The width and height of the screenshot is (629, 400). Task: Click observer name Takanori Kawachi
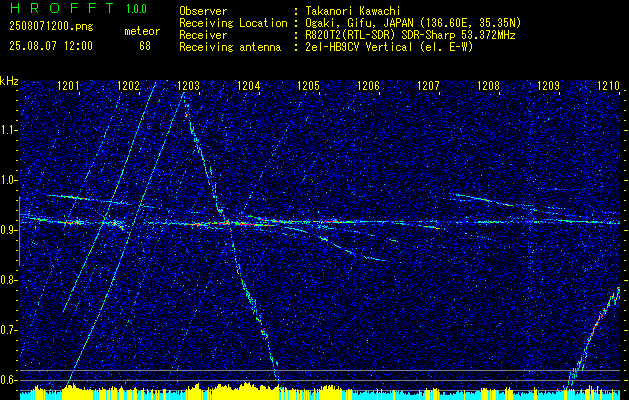point(351,11)
